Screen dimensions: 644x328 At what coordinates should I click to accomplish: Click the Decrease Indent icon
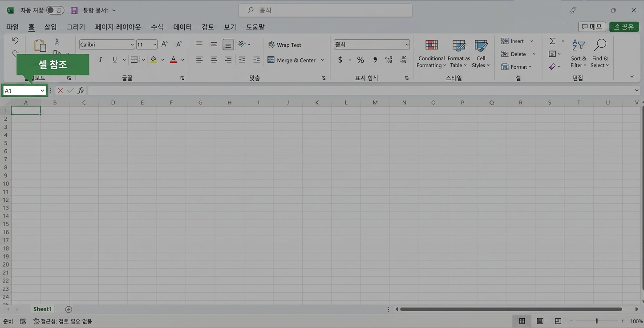(x=242, y=60)
